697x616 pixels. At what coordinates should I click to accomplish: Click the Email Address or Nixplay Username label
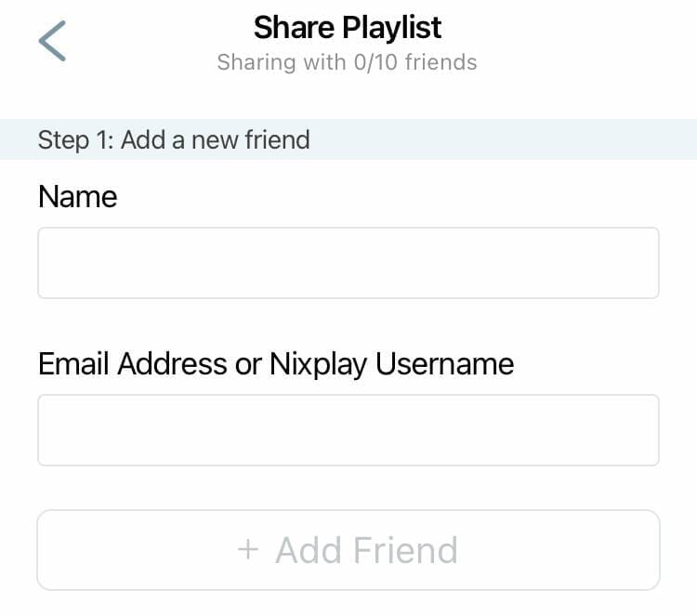[x=276, y=364]
